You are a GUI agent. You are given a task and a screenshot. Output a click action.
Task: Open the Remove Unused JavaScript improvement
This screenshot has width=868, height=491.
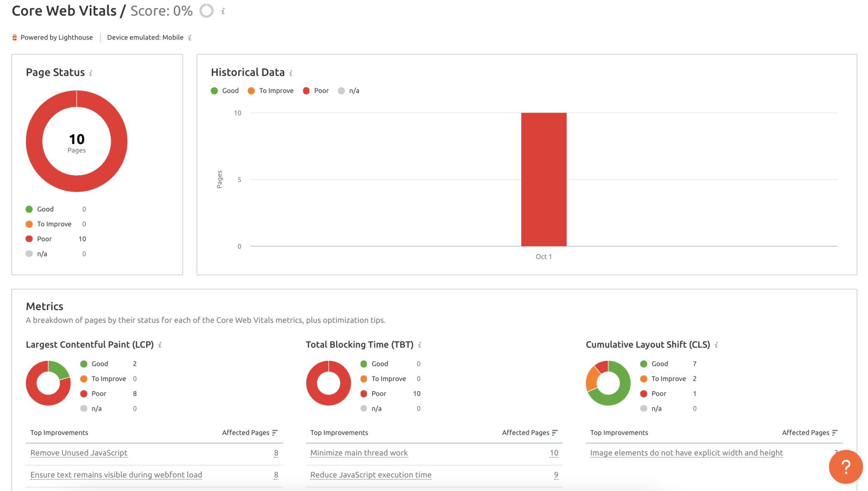pyautogui.click(x=79, y=453)
